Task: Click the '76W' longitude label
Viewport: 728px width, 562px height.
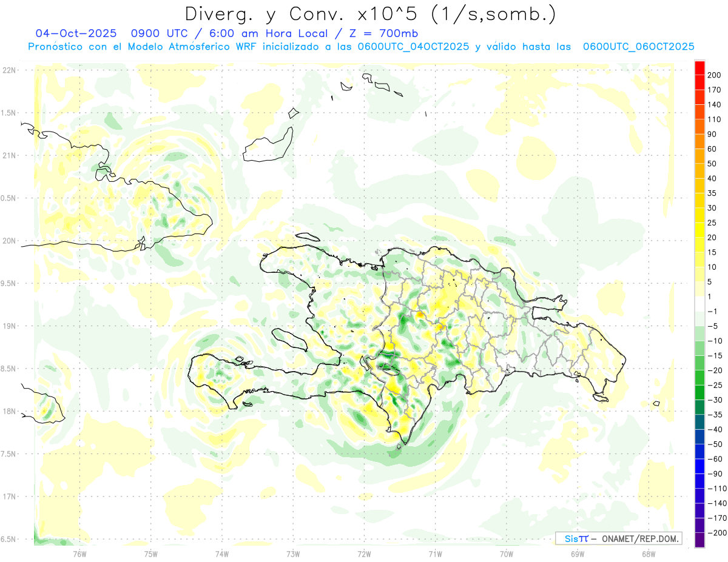Action: click(80, 554)
